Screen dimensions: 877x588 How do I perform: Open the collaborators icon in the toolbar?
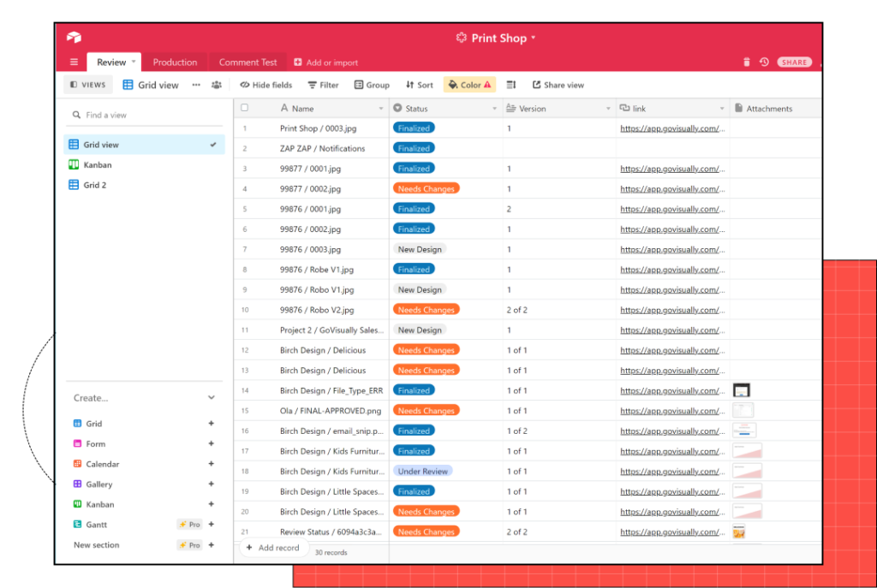[x=215, y=85]
